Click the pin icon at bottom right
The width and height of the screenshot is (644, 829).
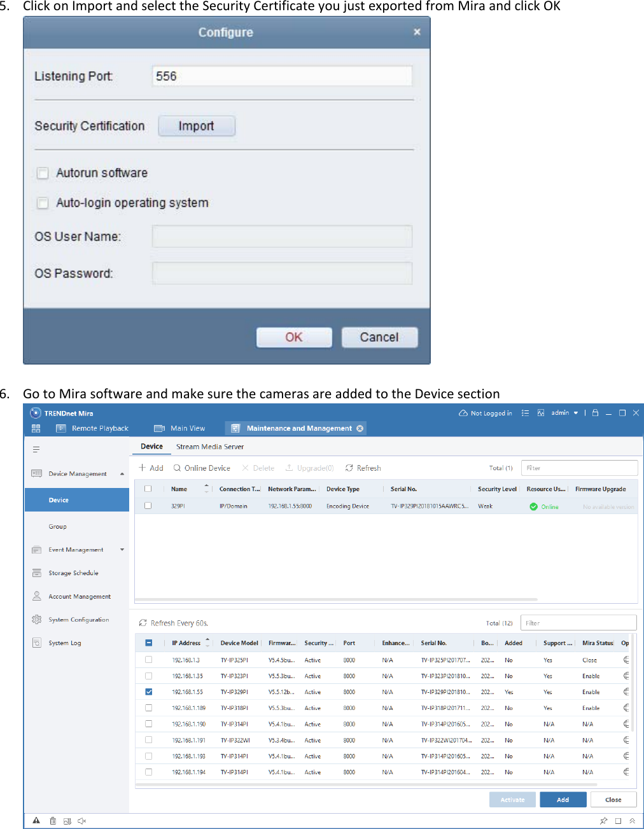(x=603, y=820)
